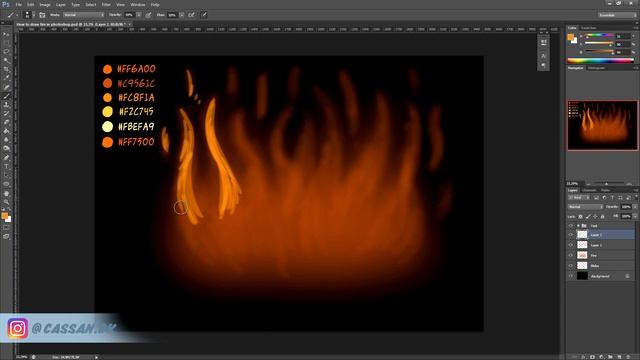Viewport: 640px width, 360px height.
Task: Lock image pixels in Layers panel
Action: (x=588, y=216)
